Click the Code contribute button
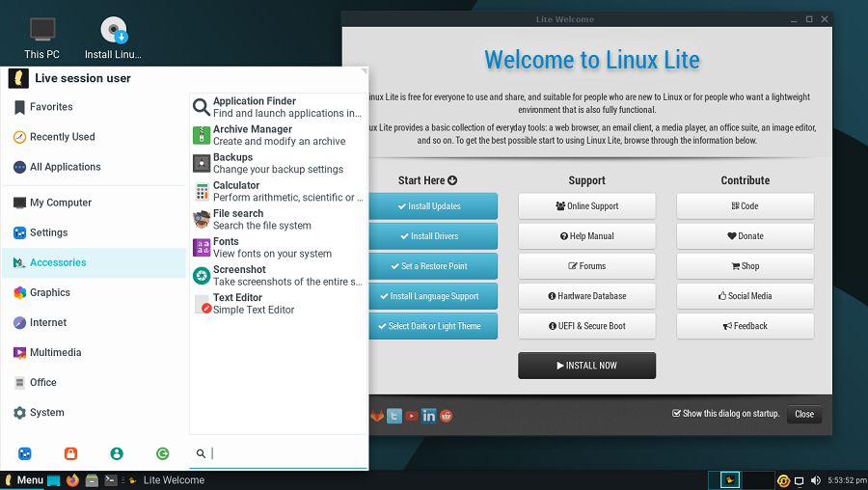This screenshot has height=490, width=868. click(746, 206)
